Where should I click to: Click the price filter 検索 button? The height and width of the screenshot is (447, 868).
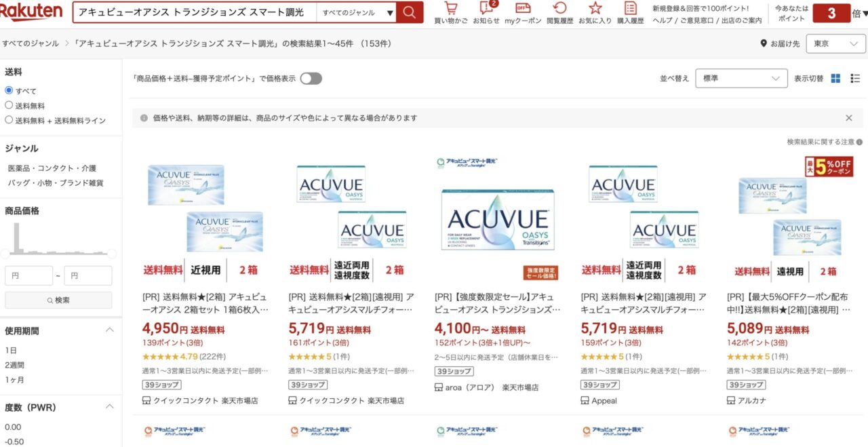coord(58,300)
